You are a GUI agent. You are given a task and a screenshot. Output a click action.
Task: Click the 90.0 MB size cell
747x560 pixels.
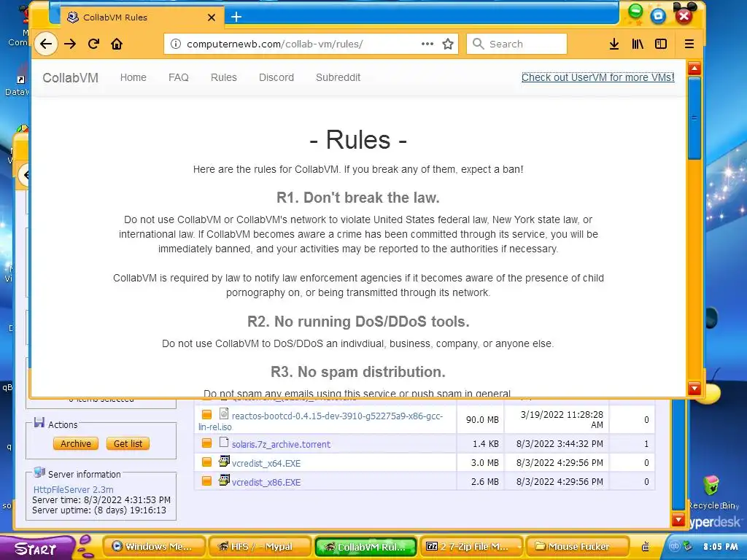coord(480,419)
